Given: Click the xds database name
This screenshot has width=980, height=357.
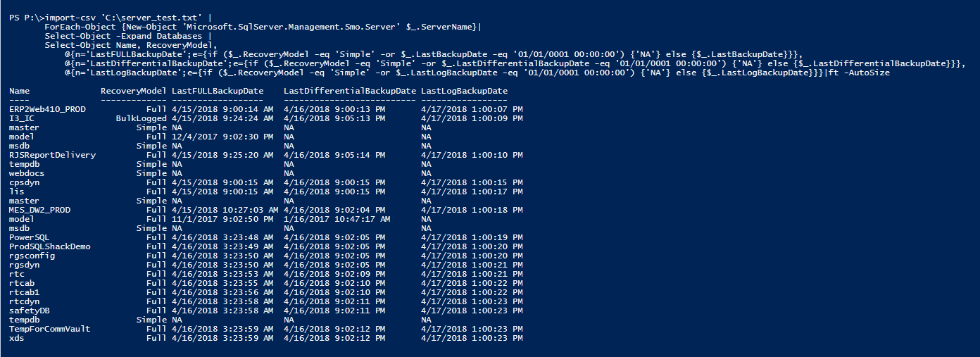Looking at the screenshot, I should coord(17,338).
